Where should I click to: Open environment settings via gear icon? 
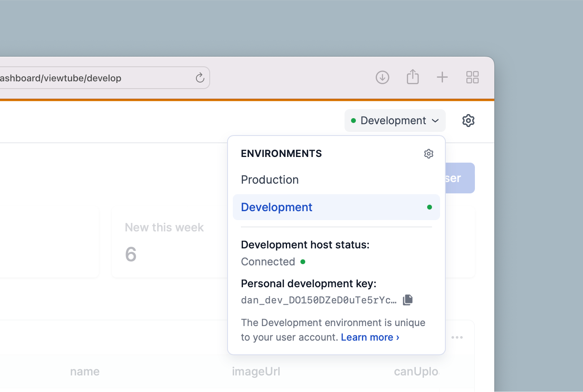pos(428,154)
